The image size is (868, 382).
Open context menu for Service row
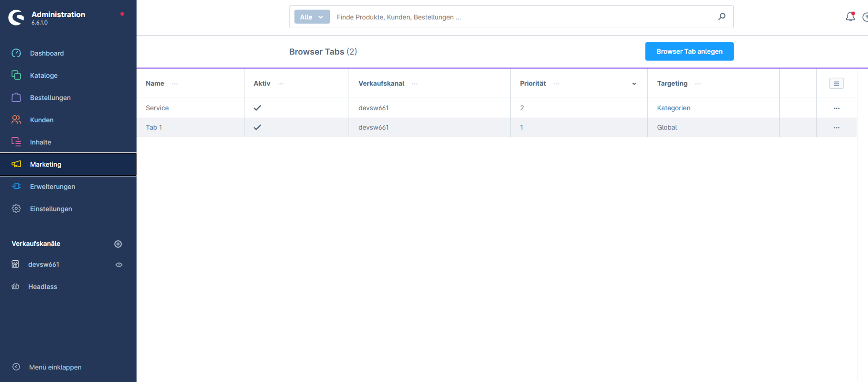[837, 108]
